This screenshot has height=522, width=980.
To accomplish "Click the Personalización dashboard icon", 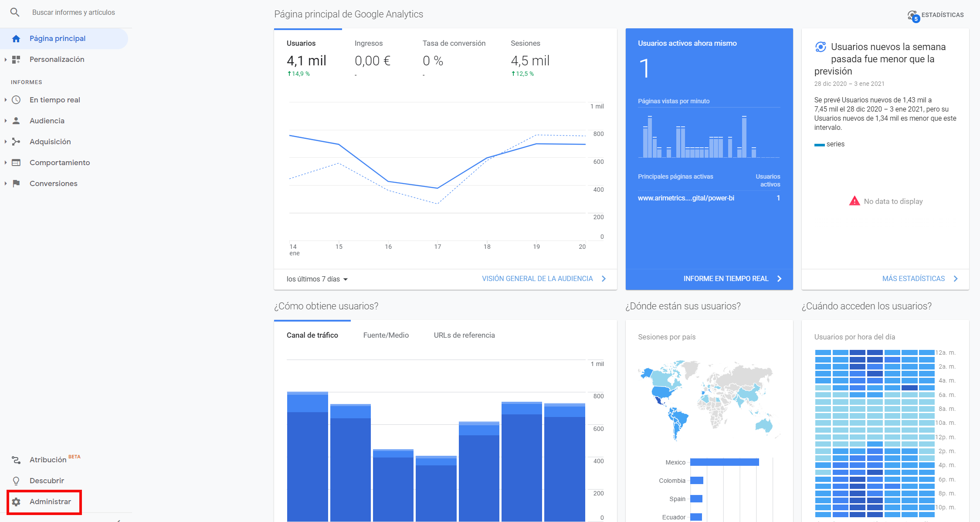I will (16, 59).
